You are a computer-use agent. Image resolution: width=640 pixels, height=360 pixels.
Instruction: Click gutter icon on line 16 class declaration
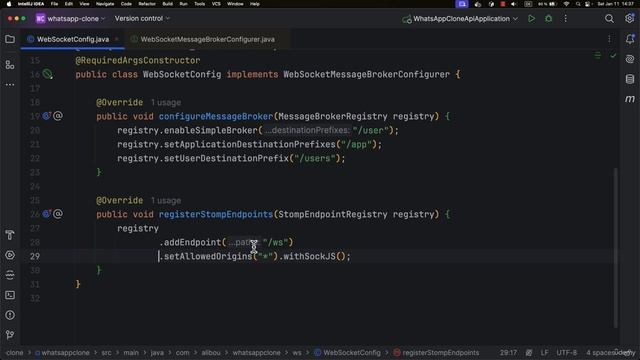(x=48, y=74)
